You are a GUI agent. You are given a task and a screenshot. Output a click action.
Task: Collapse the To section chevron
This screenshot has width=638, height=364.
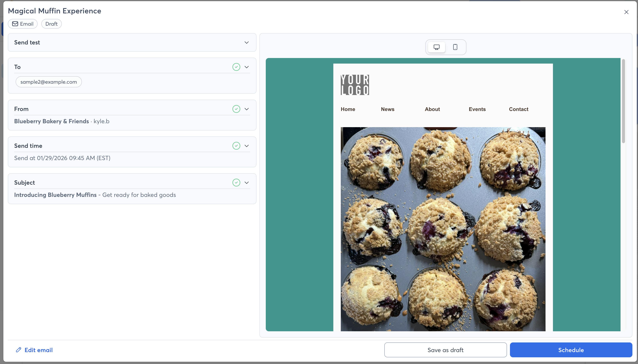247,67
